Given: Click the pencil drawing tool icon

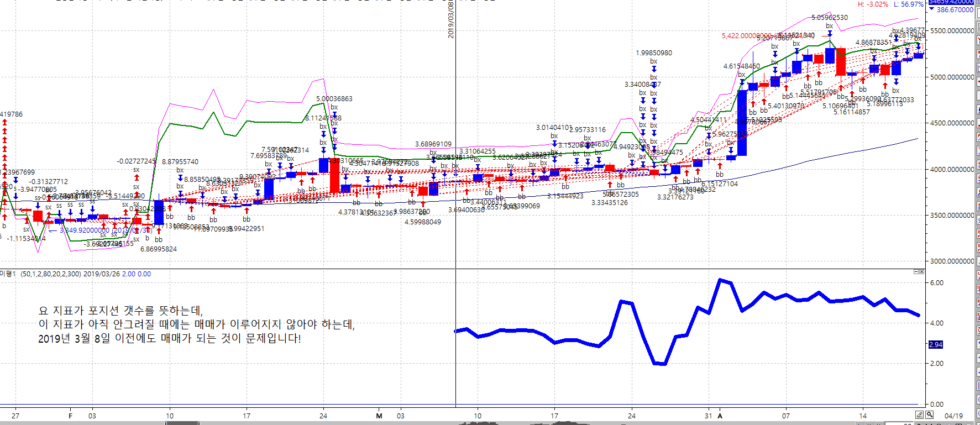Looking at the screenshot, I should (x=919, y=414).
